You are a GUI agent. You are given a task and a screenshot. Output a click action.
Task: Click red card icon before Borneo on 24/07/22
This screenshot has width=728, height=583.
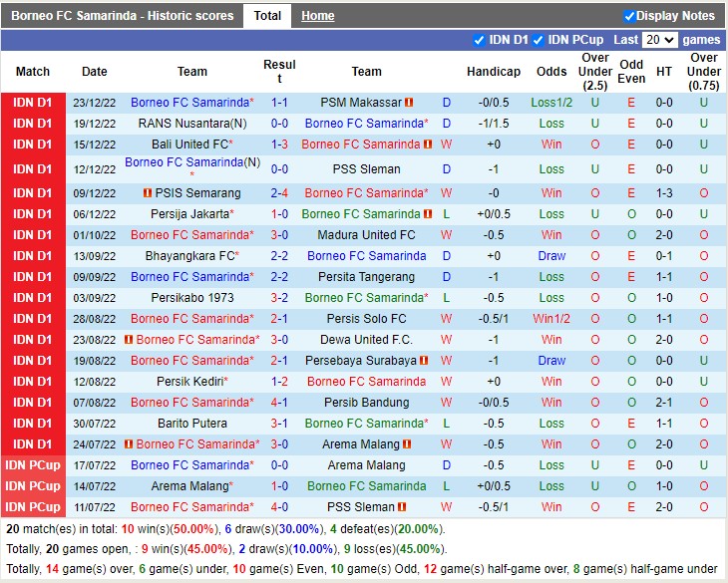pyautogui.click(x=129, y=443)
